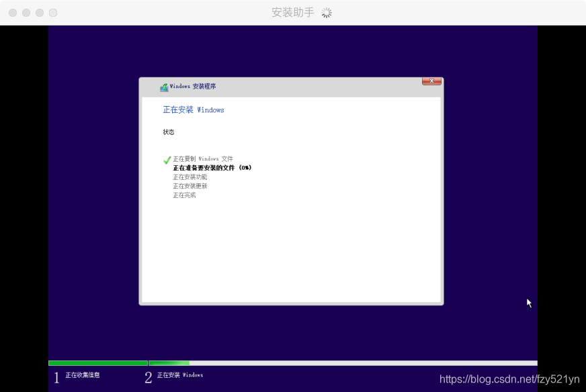Click the third macOS window control button
This screenshot has height=392, width=586.
click(40, 13)
